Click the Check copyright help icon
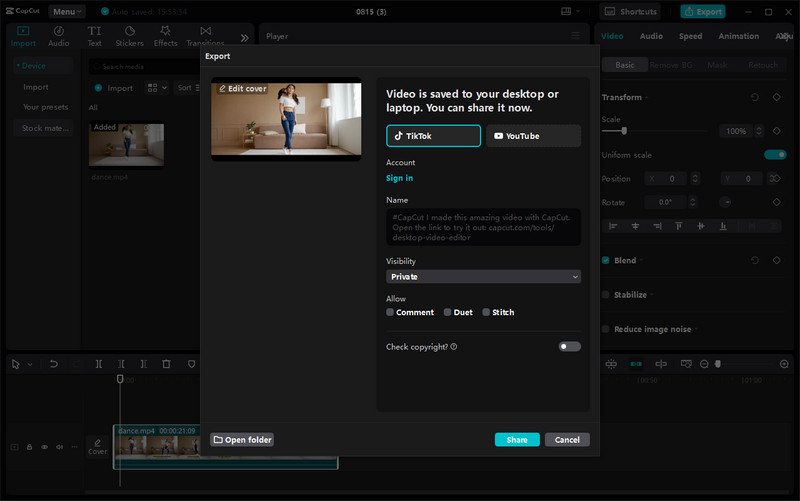The width and height of the screenshot is (800, 501). pyautogui.click(x=454, y=346)
